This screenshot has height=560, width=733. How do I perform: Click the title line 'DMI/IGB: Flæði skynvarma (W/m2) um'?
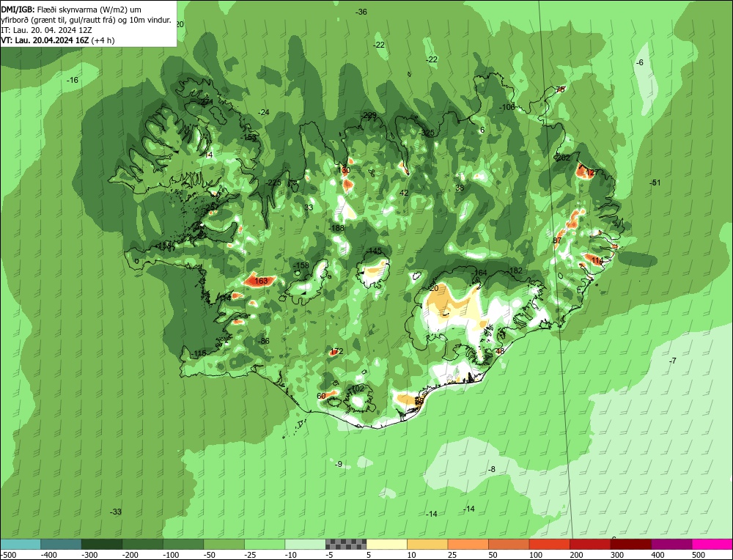pos(72,10)
